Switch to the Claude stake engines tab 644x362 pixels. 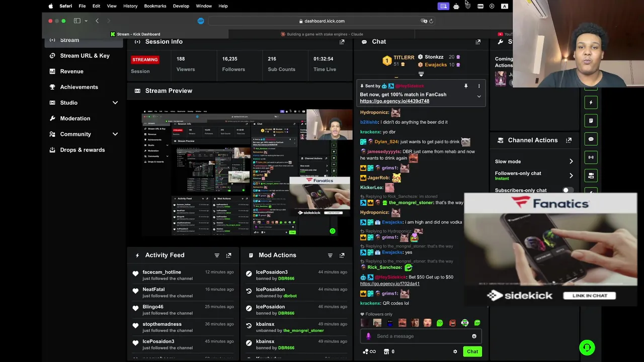(x=322, y=34)
